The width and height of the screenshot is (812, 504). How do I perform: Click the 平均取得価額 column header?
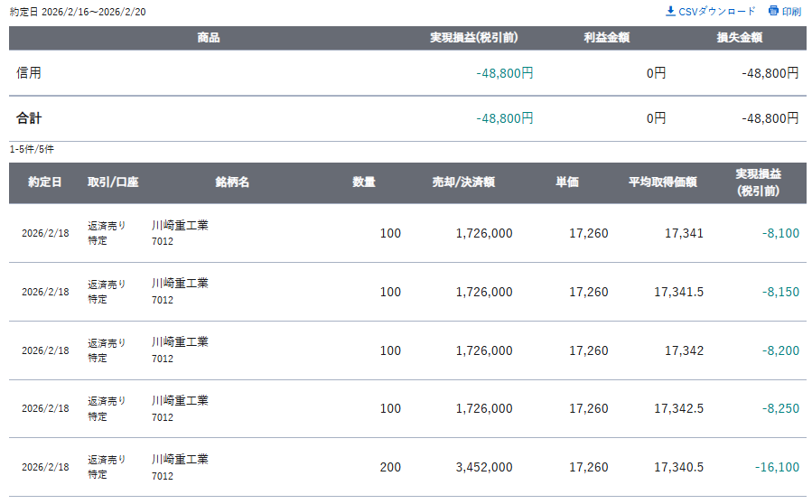tap(663, 182)
